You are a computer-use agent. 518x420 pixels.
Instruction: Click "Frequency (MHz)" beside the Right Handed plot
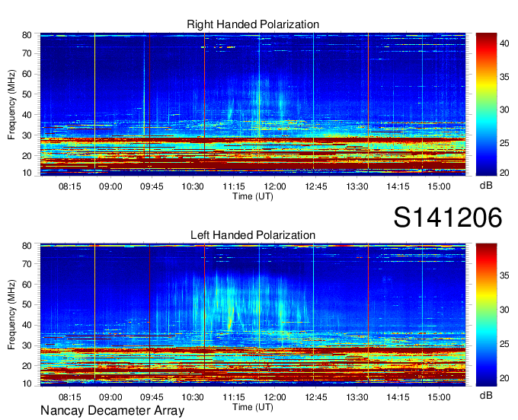click(x=11, y=104)
